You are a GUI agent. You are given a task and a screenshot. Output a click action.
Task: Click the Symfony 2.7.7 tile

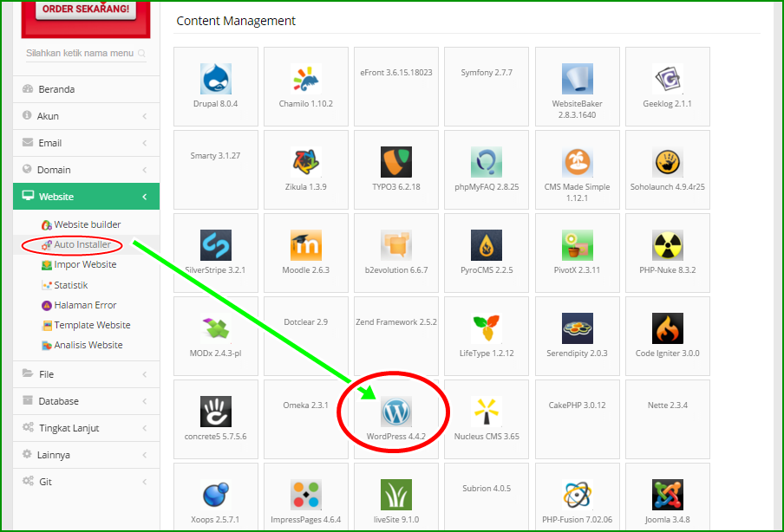tap(487, 87)
